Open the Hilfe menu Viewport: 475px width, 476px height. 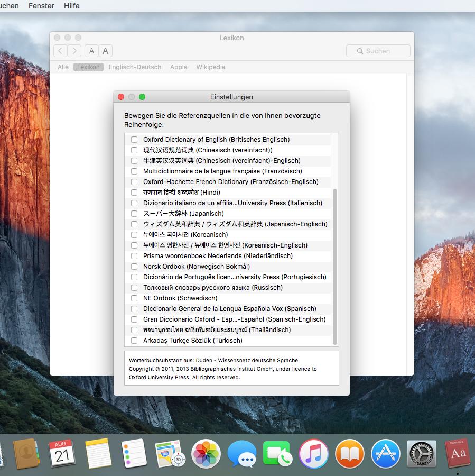pos(71,6)
